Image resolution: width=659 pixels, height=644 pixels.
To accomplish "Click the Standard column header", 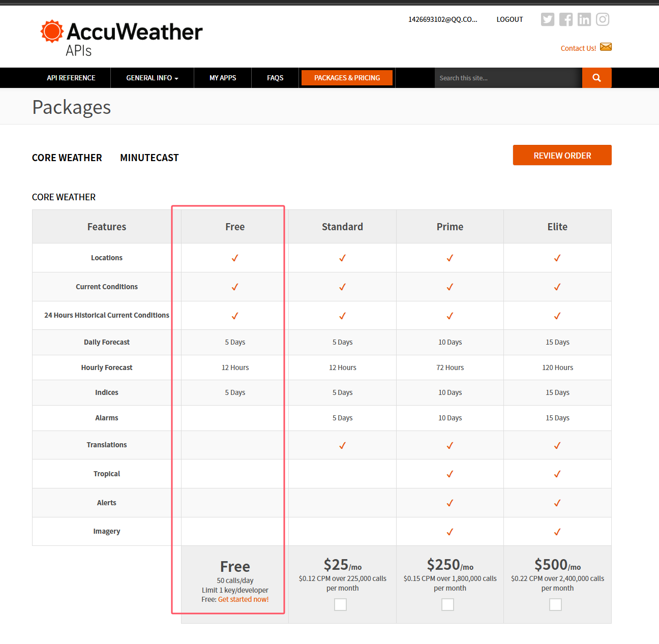I will tap(343, 227).
